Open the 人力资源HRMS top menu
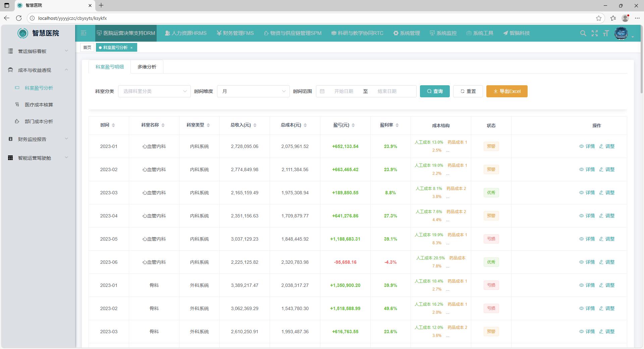Viewport: 644px width, 349px height. coord(186,33)
